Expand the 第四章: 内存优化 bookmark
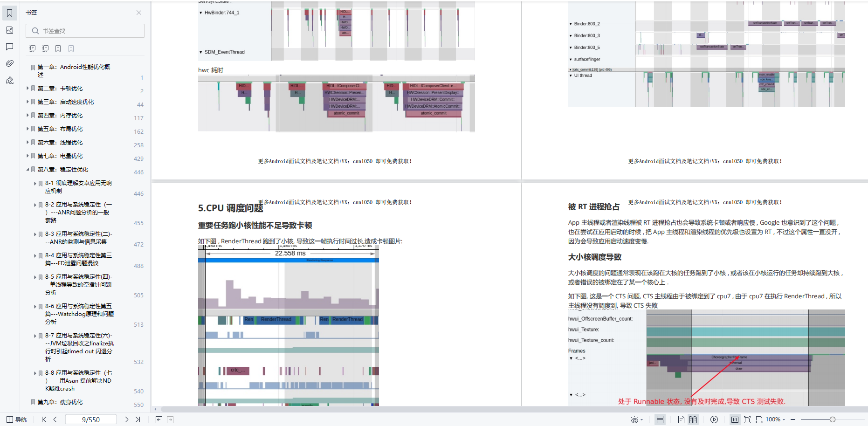 click(x=28, y=115)
